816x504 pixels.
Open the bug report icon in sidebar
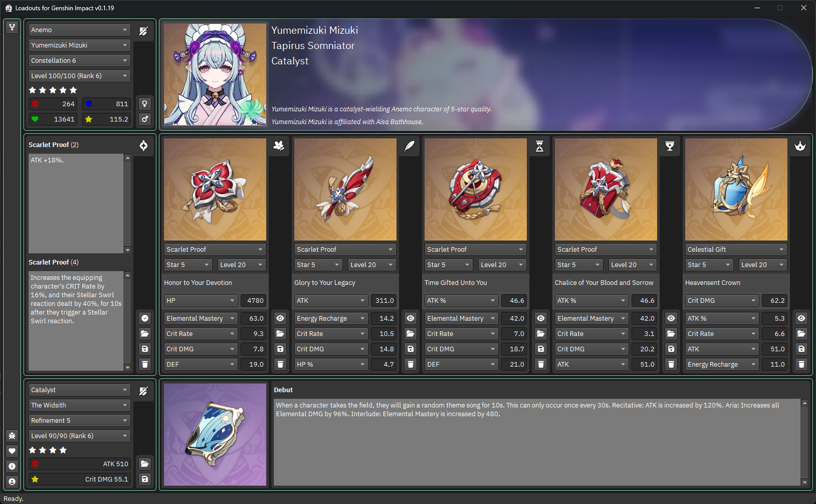[x=12, y=436]
